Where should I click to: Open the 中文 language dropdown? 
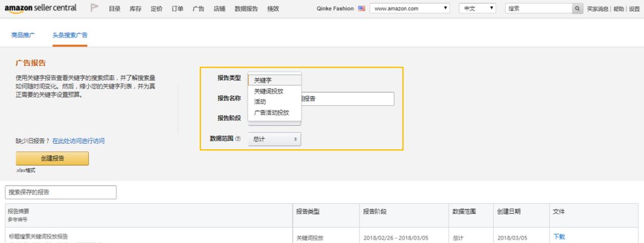(478, 9)
